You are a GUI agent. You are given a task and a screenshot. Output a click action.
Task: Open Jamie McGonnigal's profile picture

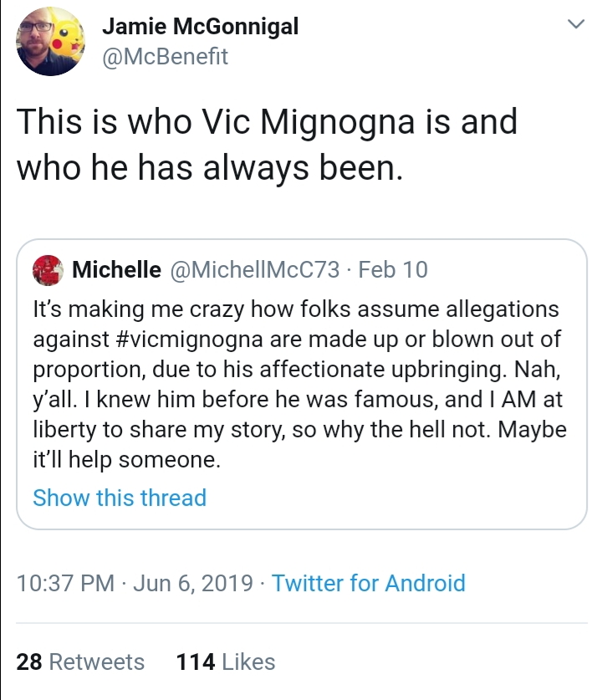[50, 42]
